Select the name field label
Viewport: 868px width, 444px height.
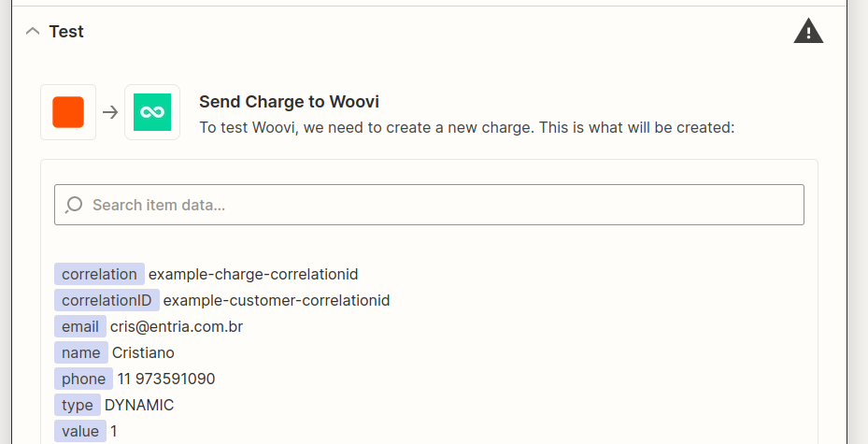click(81, 352)
